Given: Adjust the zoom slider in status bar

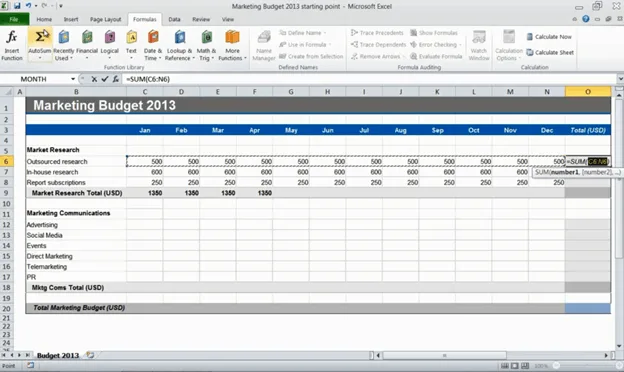Looking at the screenshot, I should click(556, 366).
